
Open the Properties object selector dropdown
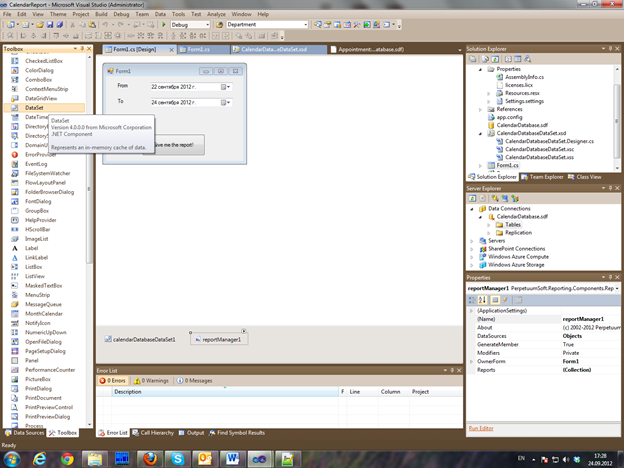617,288
